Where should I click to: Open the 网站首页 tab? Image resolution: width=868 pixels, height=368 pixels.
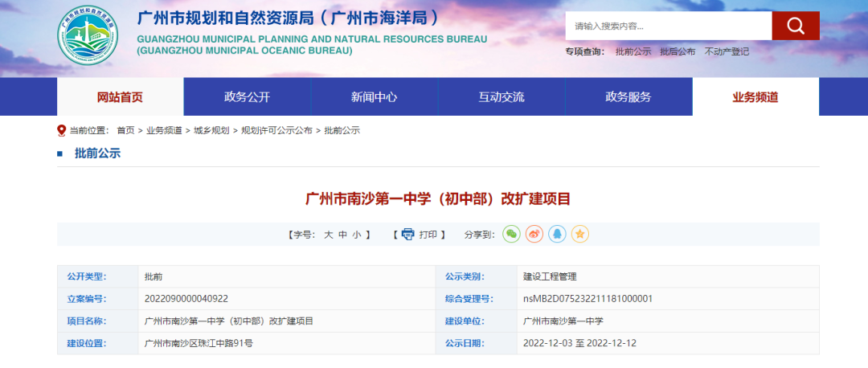coord(120,97)
